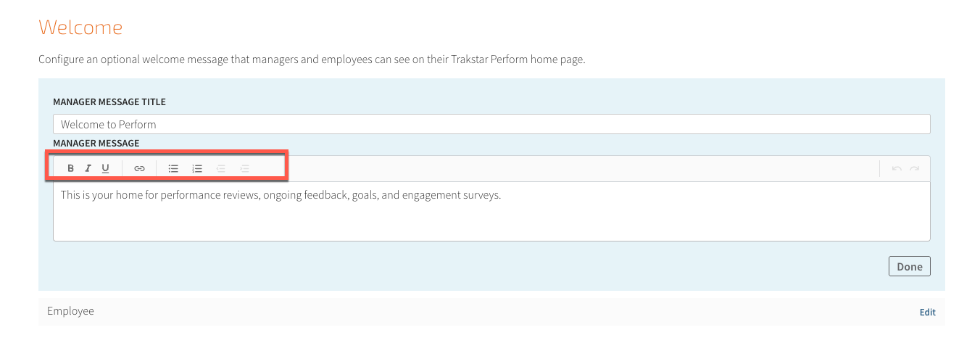Increase indent of the message text
980x351 pixels.
[x=245, y=168]
